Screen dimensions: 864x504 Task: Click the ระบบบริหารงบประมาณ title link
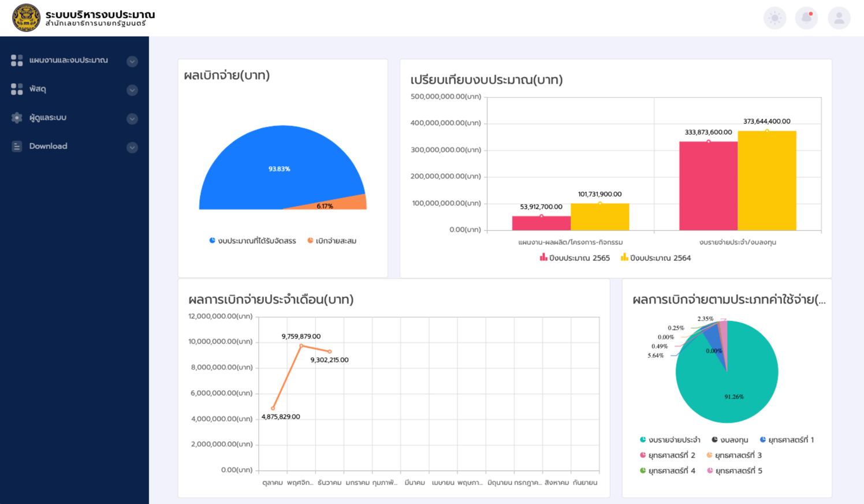100,14
